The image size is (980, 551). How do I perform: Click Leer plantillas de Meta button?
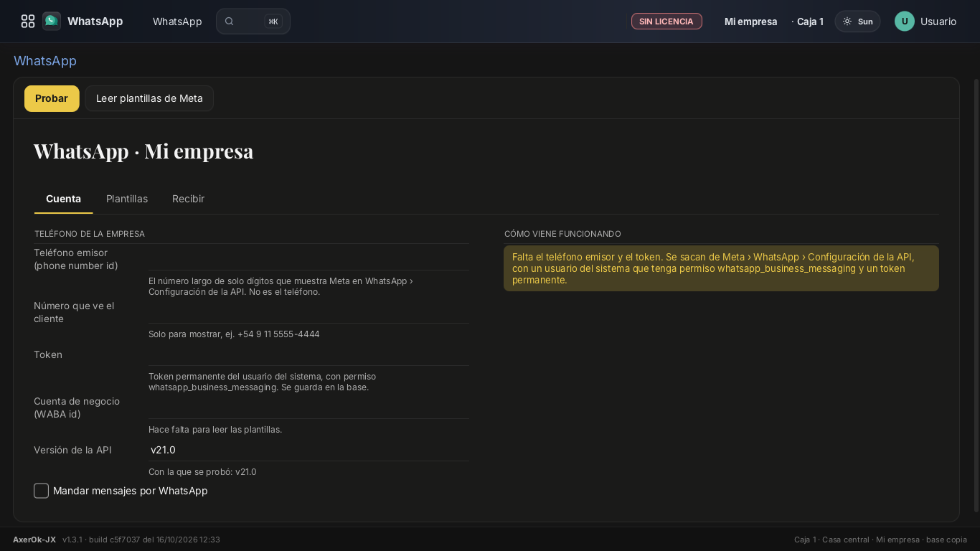click(x=149, y=98)
